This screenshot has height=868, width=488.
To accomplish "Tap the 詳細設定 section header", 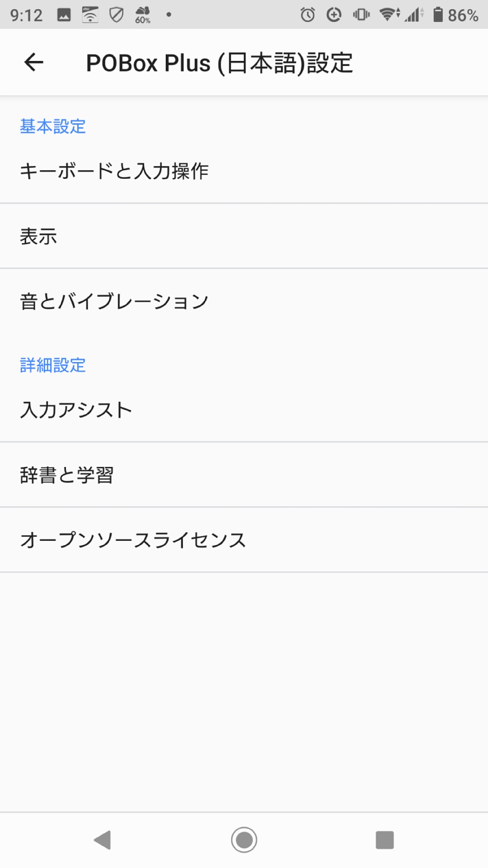I will pyautogui.click(x=53, y=365).
